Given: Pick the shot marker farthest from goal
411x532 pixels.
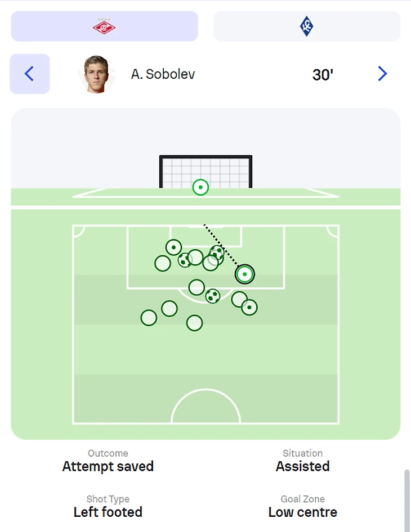Looking at the screenshot, I should point(194,323).
